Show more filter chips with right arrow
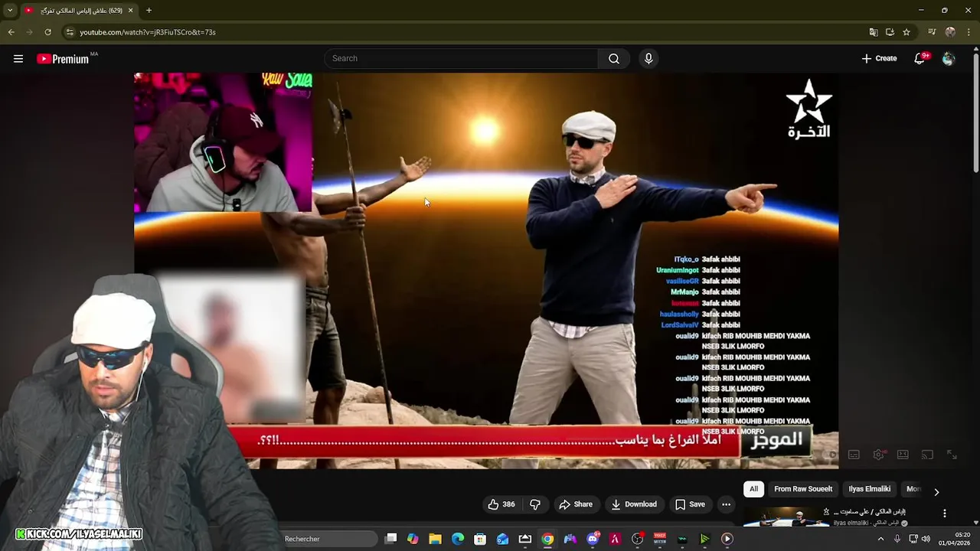The width and height of the screenshot is (980, 551). [936, 492]
